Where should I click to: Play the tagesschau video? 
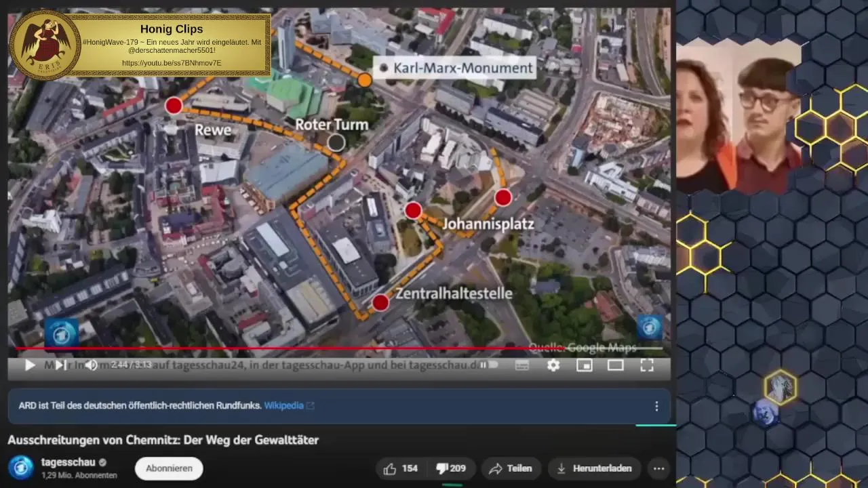point(29,365)
